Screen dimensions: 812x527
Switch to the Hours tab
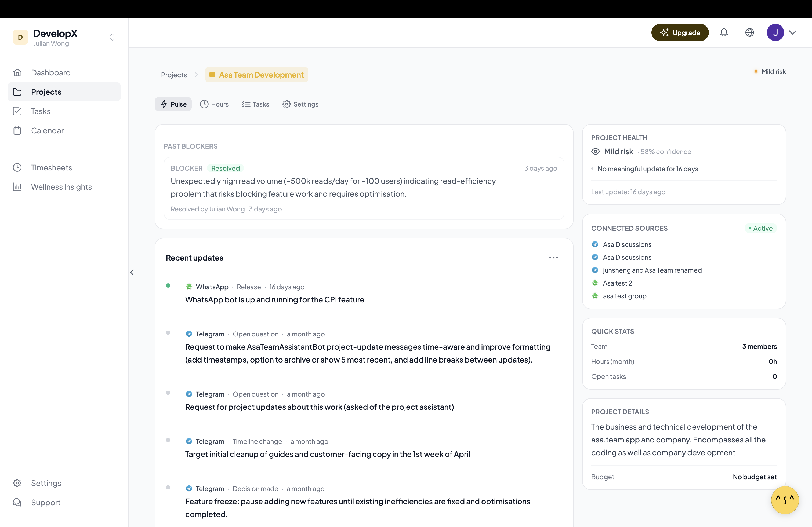click(214, 104)
